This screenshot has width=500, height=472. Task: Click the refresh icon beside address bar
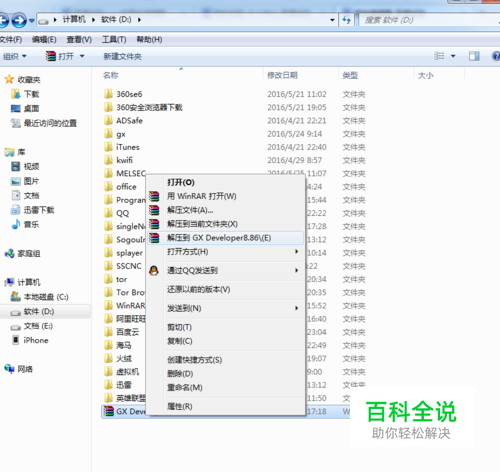coord(347,20)
